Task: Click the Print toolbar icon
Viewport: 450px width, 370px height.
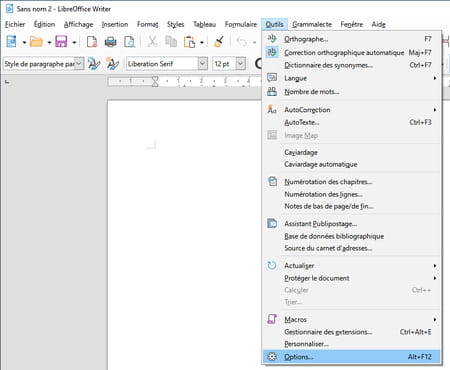Action: pos(110,42)
